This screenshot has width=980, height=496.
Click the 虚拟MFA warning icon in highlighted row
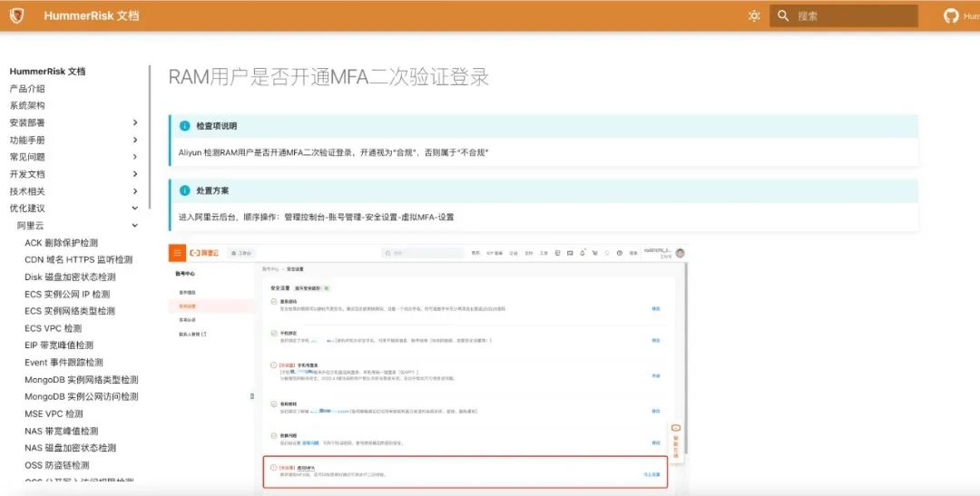(x=273, y=467)
